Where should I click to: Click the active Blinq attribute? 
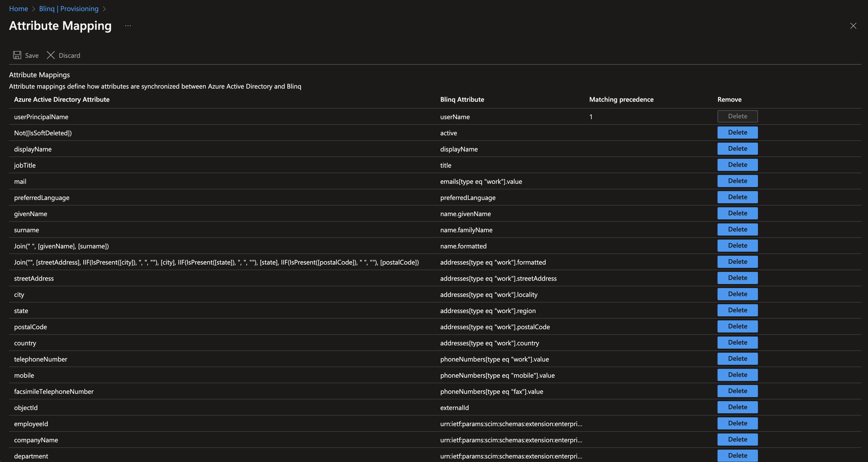pyautogui.click(x=448, y=133)
